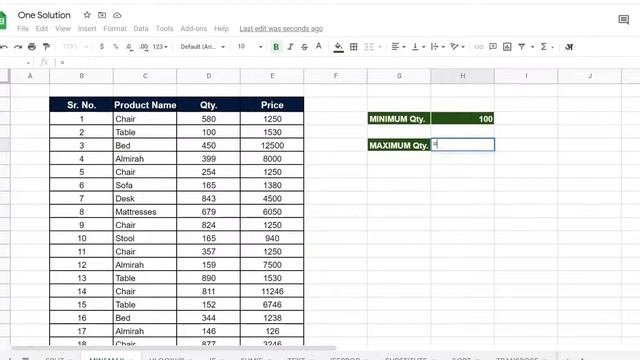Open More formats 123 dropdown
The image size is (640, 360).
[160, 47]
